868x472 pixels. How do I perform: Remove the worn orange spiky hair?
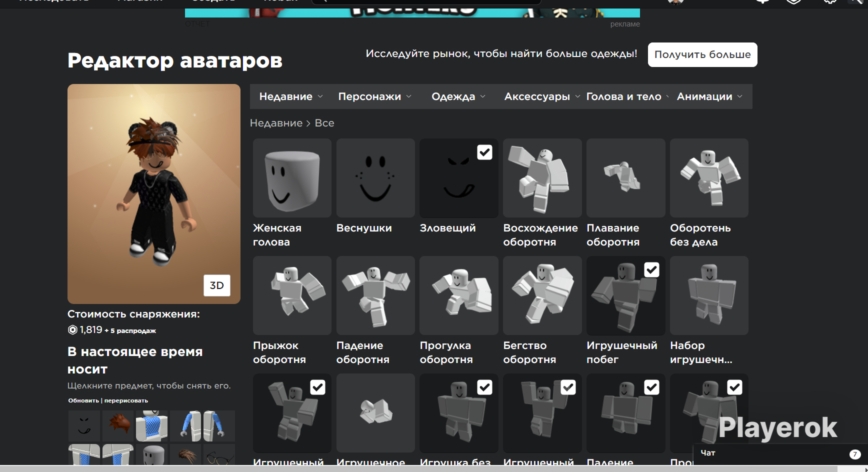click(x=118, y=425)
